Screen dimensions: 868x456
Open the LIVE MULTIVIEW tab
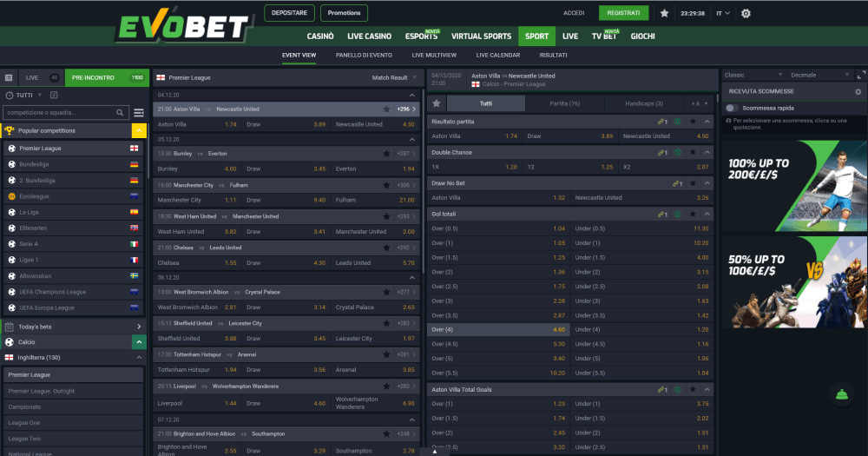coord(434,55)
